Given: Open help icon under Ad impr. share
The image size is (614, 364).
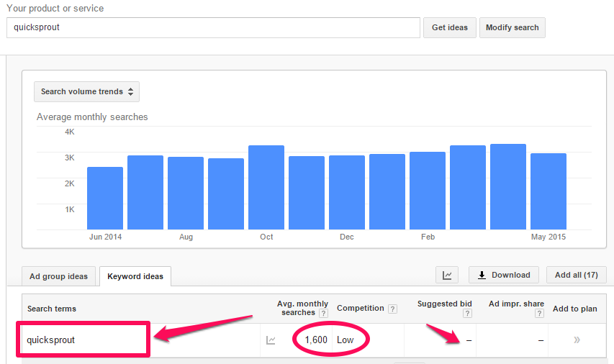Looking at the screenshot, I should [539, 313].
